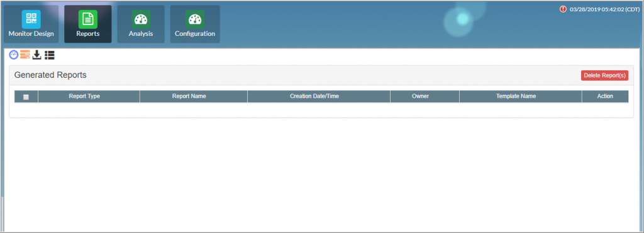Image resolution: width=644 pixels, height=233 pixels.
Task: Click the Action column header
Action: (x=606, y=96)
